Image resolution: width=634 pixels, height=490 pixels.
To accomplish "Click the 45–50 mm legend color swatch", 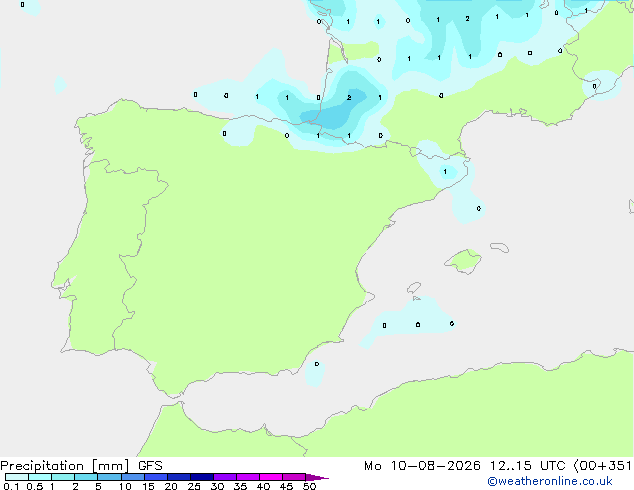I will [294, 477].
